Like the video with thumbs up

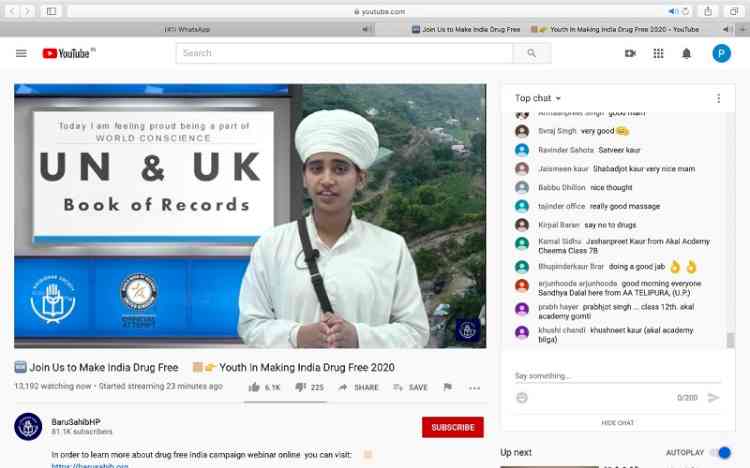[255, 387]
